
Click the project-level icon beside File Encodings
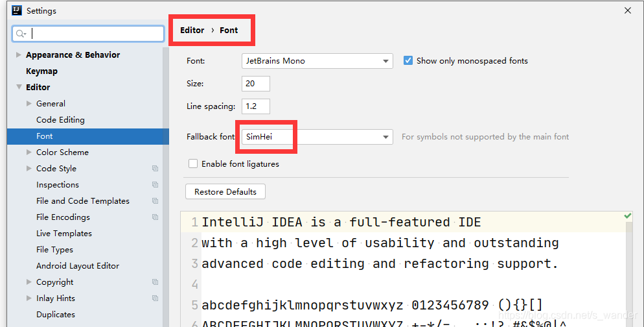tap(155, 217)
